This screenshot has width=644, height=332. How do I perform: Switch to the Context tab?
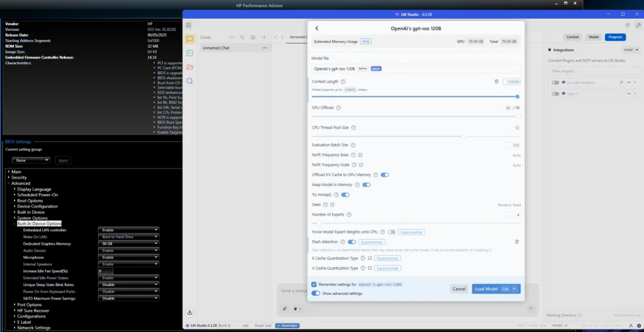pos(572,37)
